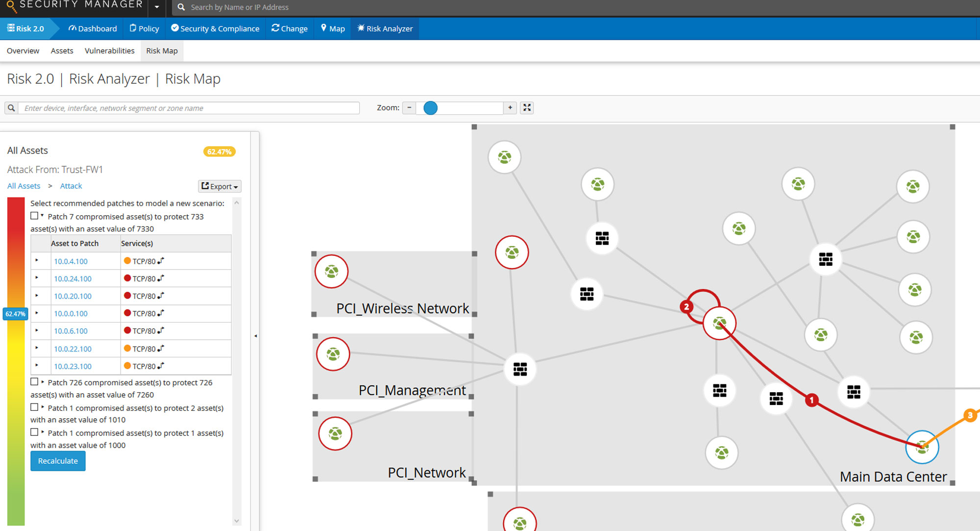
Task: Select the green asset node inside PCI_Wireless Network
Action: click(x=331, y=271)
